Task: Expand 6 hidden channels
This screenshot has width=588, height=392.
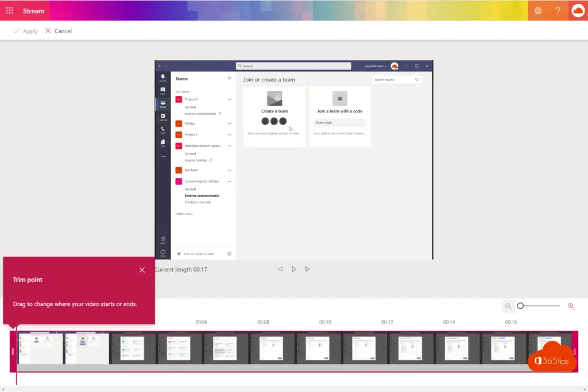Action: point(198,203)
